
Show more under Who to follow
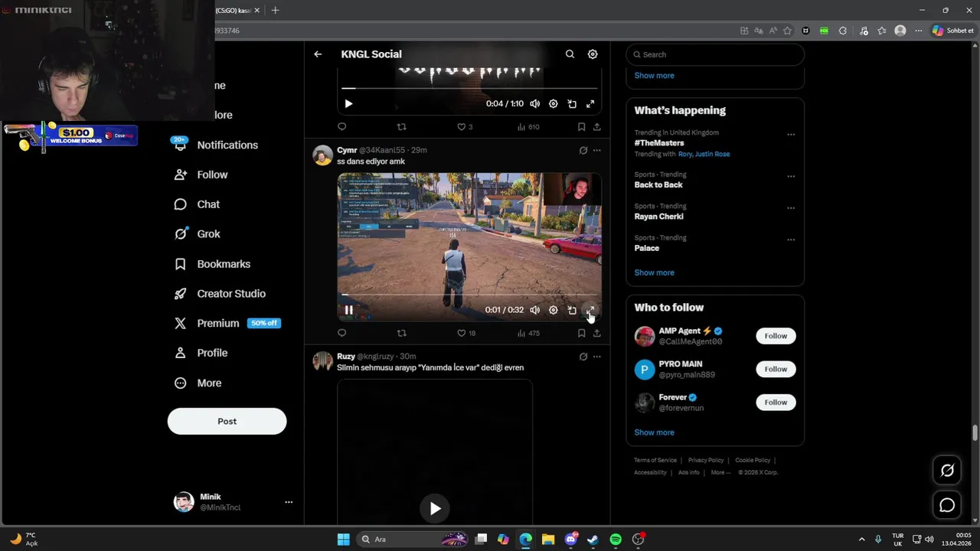pos(654,432)
